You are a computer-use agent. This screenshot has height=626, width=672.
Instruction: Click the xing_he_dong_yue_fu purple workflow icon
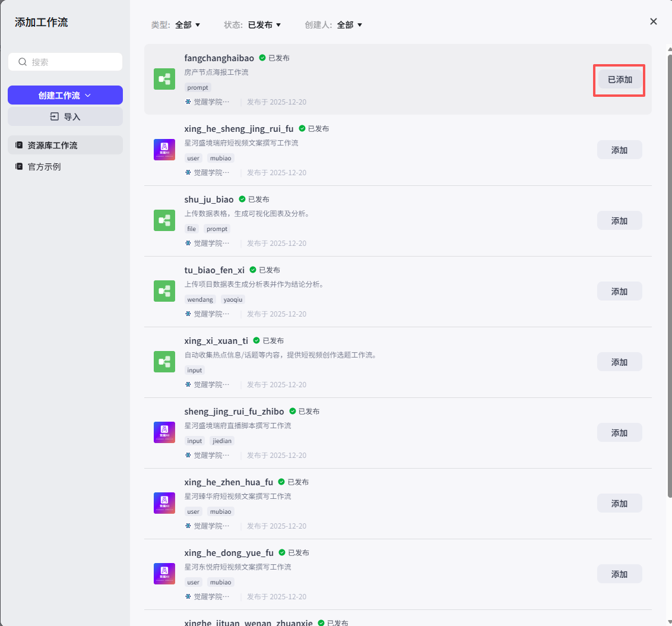164,574
